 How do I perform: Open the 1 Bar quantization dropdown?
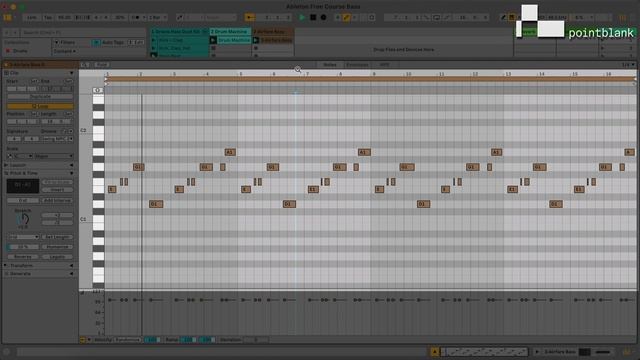tap(157, 18)
